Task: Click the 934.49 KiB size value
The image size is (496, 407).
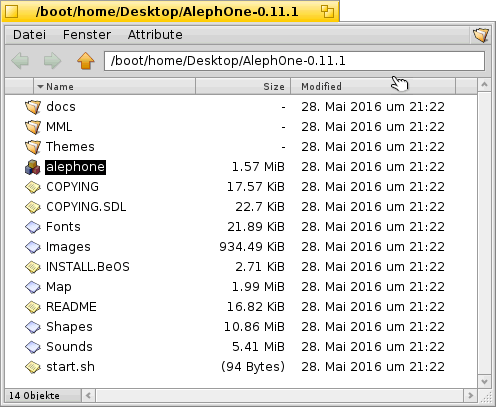Action: [x=252, y=247]
